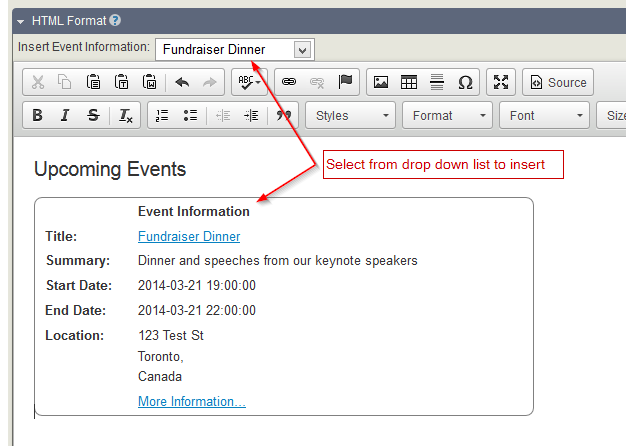The width and height of the screenshot is (626, 446).
Task: Maximize the editor with expand icon
Action: pos(501,82)
